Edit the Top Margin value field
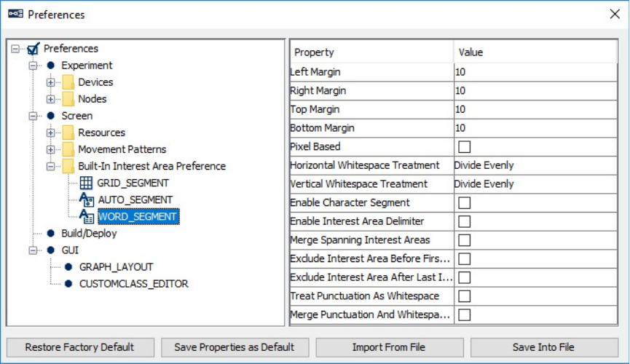 pyautogui.click(x=535, y=109)
